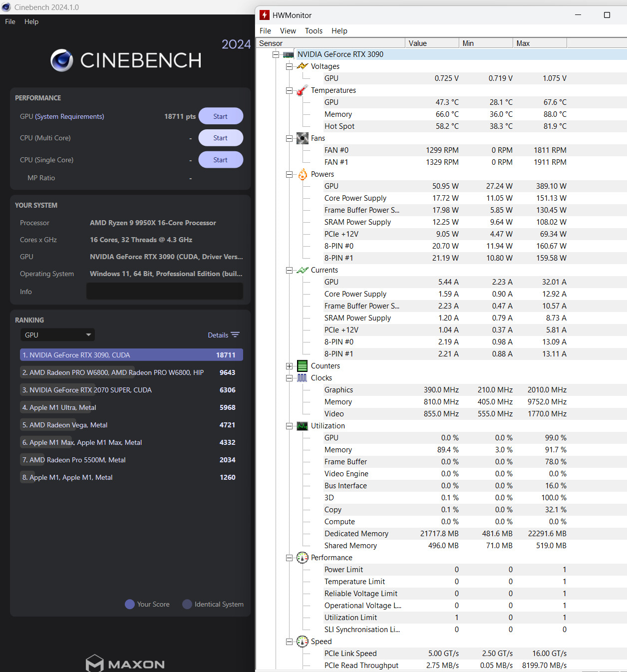Click the Utilization chart icon in HWMonitor

pyautogui.click(x=302, y=426)
